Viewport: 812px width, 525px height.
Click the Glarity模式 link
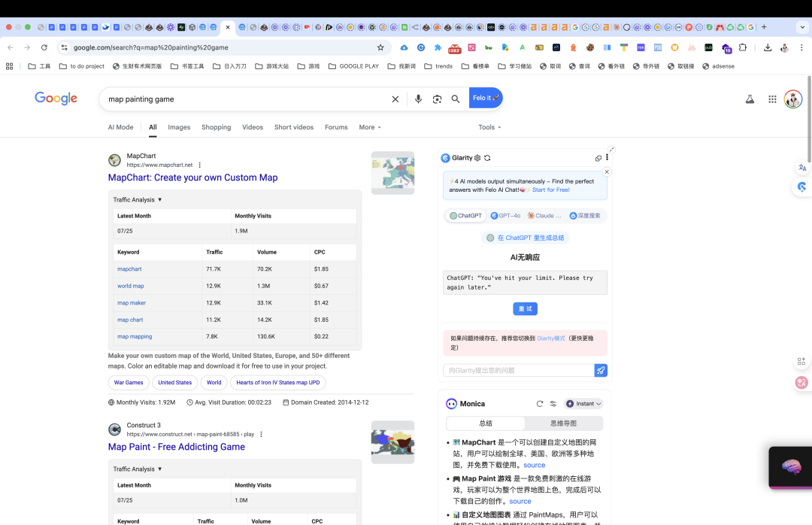551,338
